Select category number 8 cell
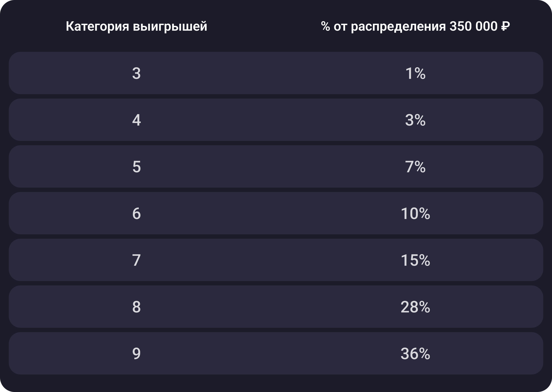The width and height of the screenshot is (552, 392). [136, 307]
